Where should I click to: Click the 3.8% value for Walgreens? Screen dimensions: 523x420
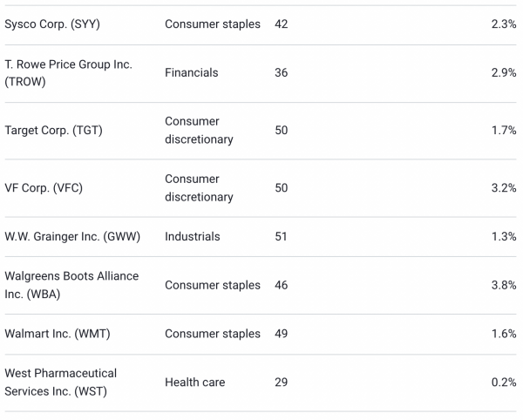click(x=504, y=285)
